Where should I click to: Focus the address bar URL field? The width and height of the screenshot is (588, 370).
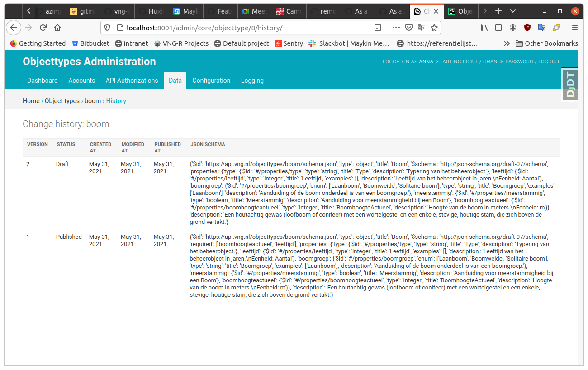pyautogui.click(x=244, y=28)
